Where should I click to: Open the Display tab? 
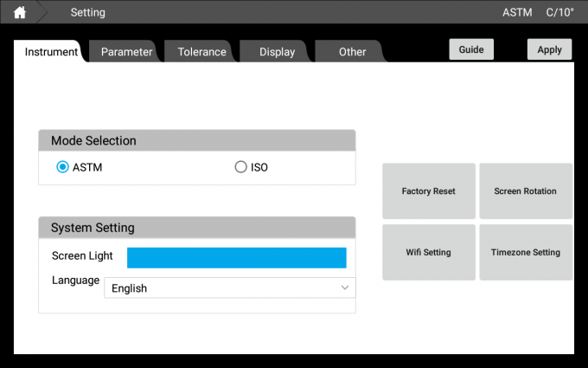(277, 52)
